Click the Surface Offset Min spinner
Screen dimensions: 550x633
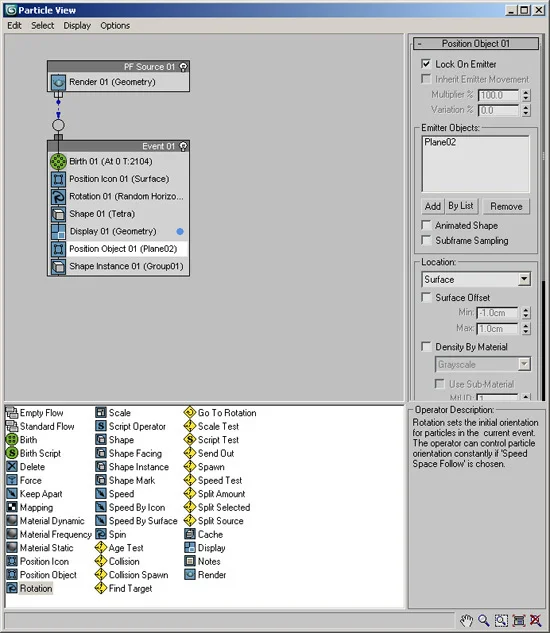click(x=526, y=313)
